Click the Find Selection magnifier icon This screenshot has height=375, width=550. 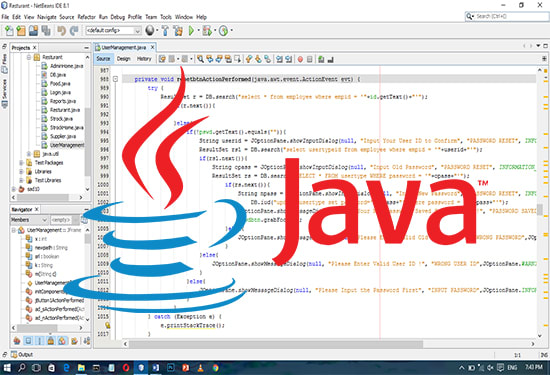(200, 59)
